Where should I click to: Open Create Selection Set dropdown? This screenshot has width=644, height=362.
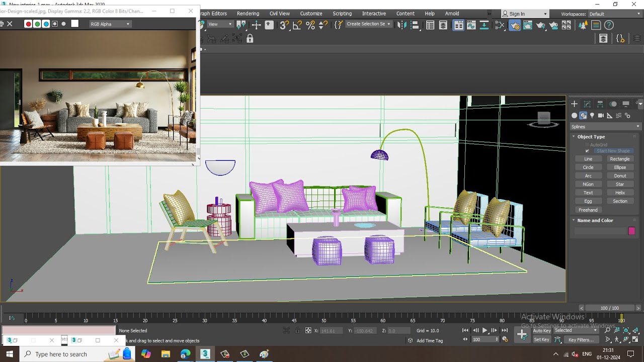(x=369, y=24)
